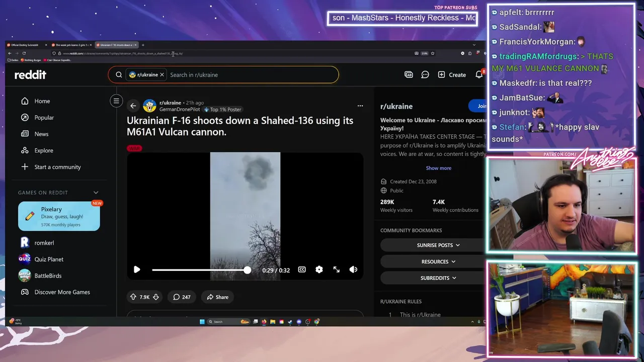644x362 pixels.
Task: Open video settings gear
Action: [x=319, y=269]
